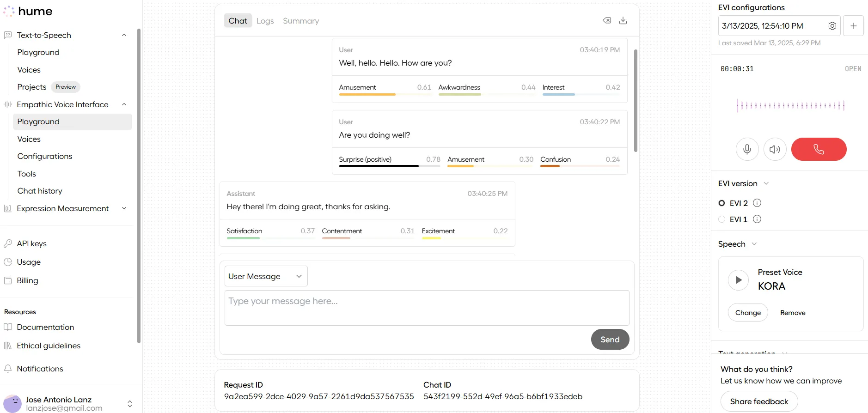This screenshot has height=413, width=868.
Task: Switch to the Summary tab
Action: click(x=301, y=21)
